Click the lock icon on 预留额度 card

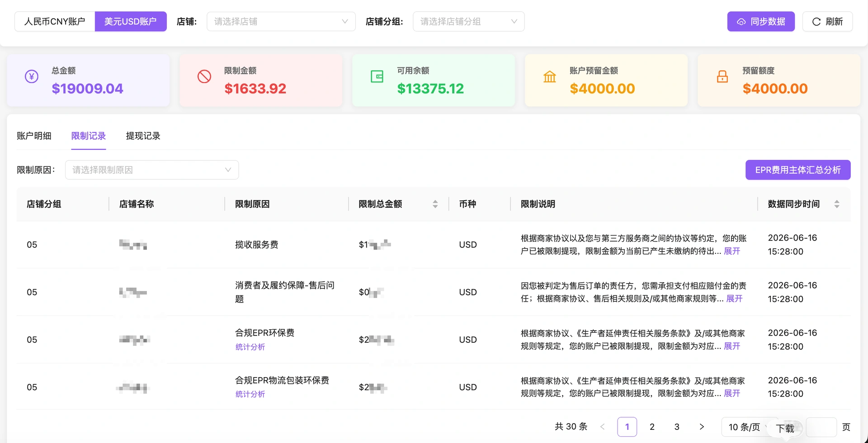click(722, 76)
